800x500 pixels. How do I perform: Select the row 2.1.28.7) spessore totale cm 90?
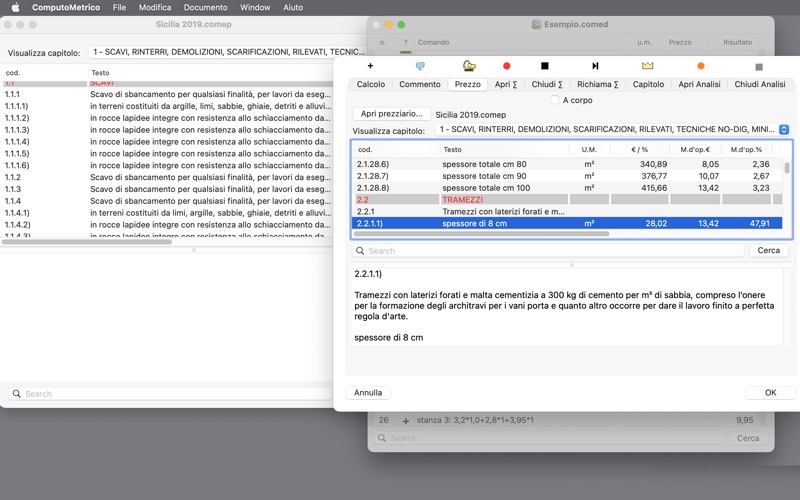(567, 176)
